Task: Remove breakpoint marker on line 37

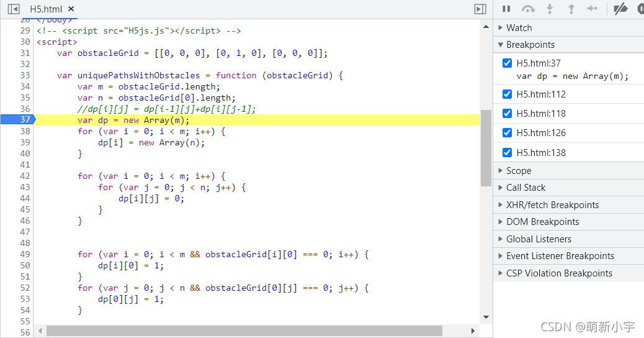Action: tap(18, 120)
